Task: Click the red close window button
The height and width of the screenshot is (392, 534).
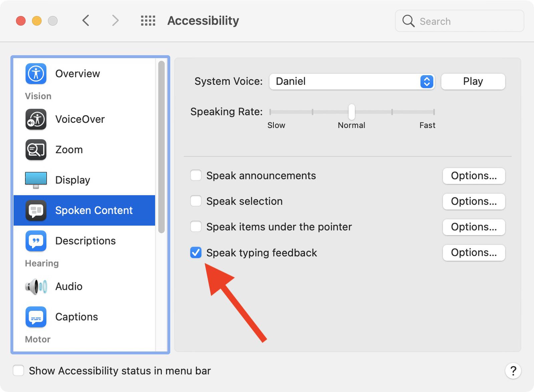Action: point(21,21)
